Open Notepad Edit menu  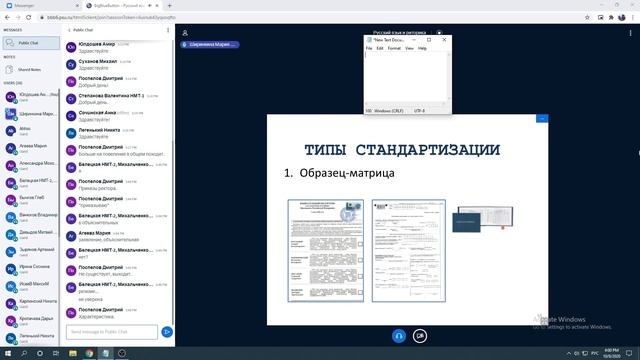(380, 48)
